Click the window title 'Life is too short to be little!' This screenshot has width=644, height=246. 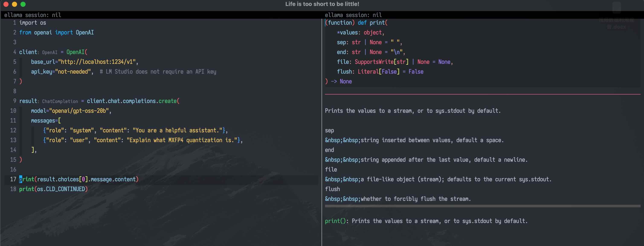322,4
